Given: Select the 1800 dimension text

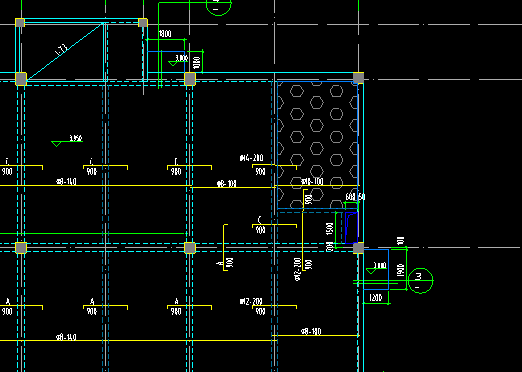Looking at the screenshot, I should (165, 34).
